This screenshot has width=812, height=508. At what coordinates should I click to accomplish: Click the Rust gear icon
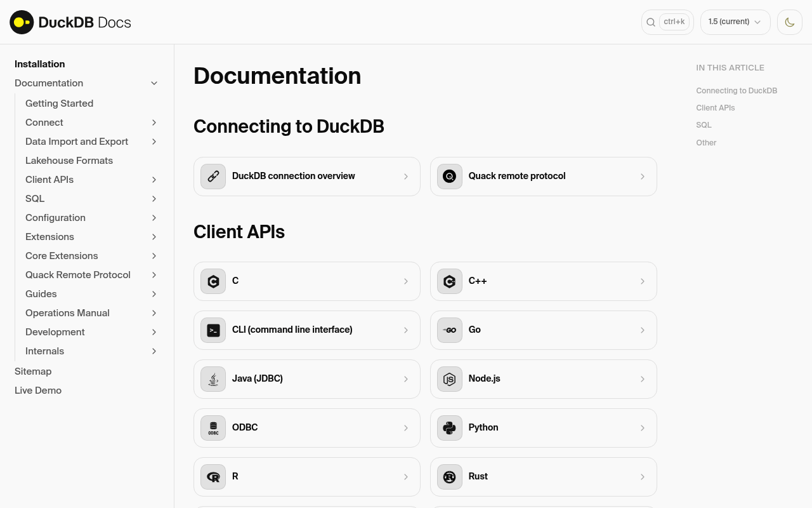click(x=450, y=477)
